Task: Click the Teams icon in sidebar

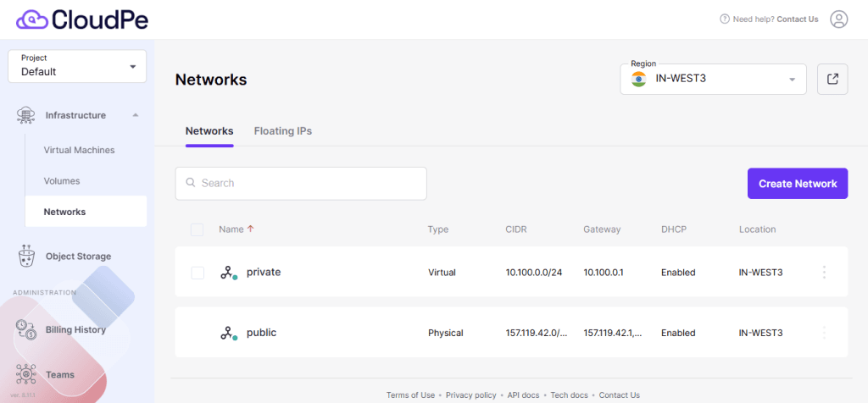Action: [26, 374]
